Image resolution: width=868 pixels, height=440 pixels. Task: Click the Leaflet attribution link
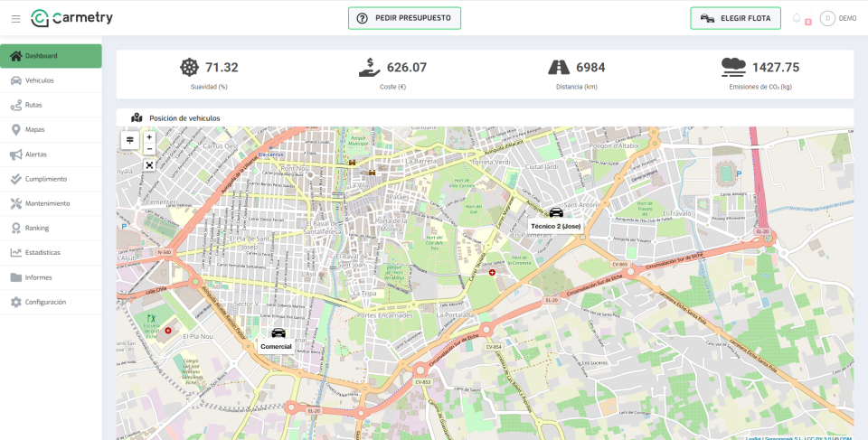tap(753, 438)
